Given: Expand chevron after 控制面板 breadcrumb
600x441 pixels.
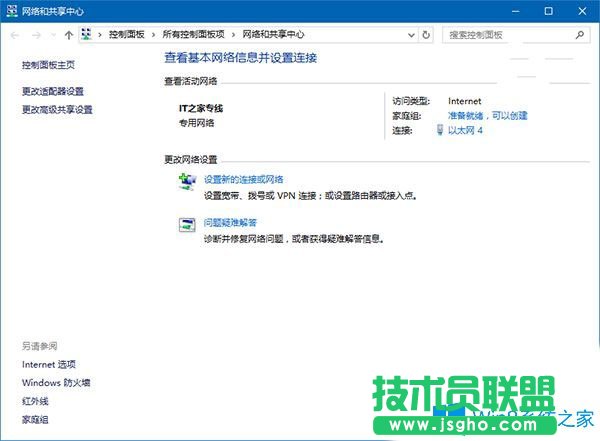Looking at the screenshot, I should (153, 35).
